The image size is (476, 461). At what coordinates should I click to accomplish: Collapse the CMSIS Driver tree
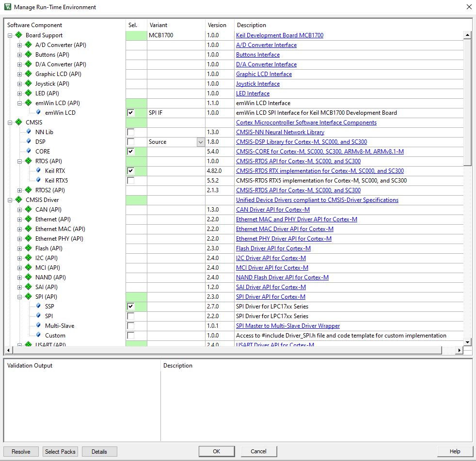pyautogui.click(x=9, y=200)
